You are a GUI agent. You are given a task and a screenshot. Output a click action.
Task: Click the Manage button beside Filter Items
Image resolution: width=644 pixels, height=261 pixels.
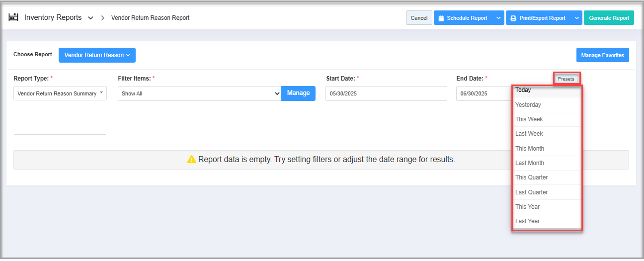coord(298,93)
